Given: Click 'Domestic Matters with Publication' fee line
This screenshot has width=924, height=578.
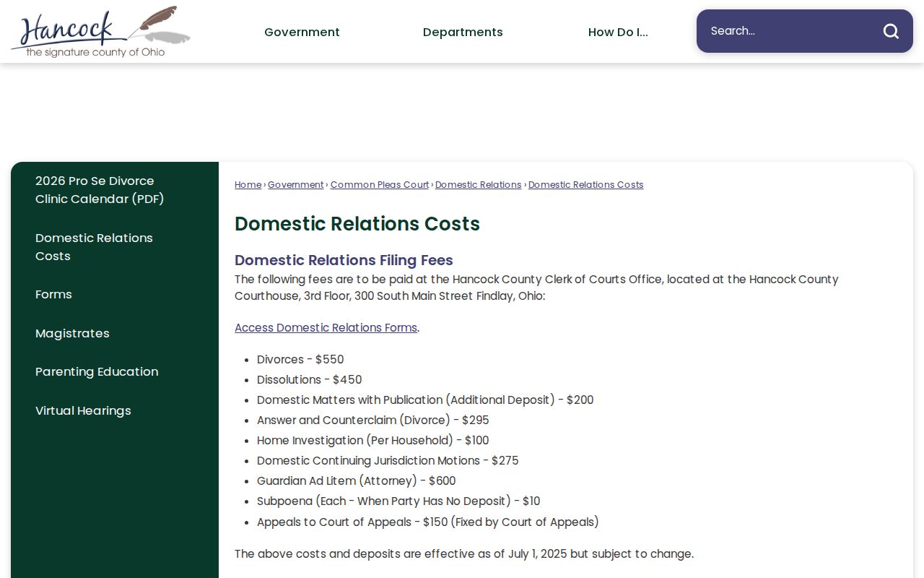Looking at the screenshot, I should coord(425,400).
